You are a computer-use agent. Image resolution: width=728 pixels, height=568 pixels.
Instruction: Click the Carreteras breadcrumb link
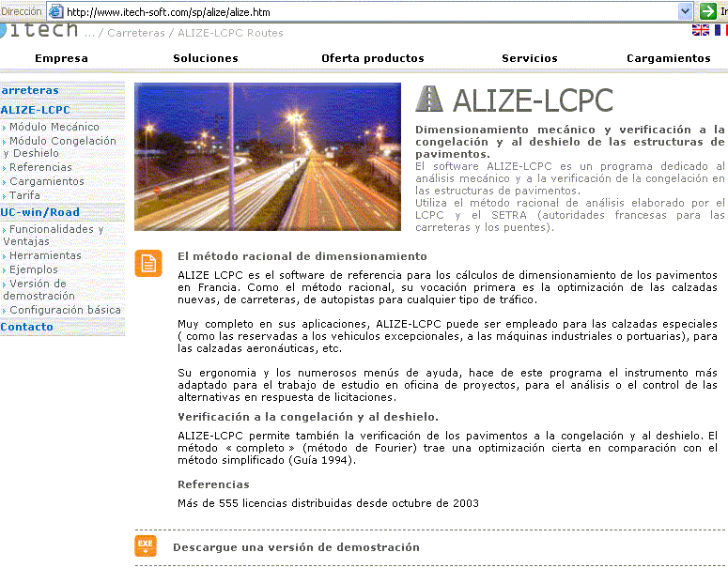[136, 33]
